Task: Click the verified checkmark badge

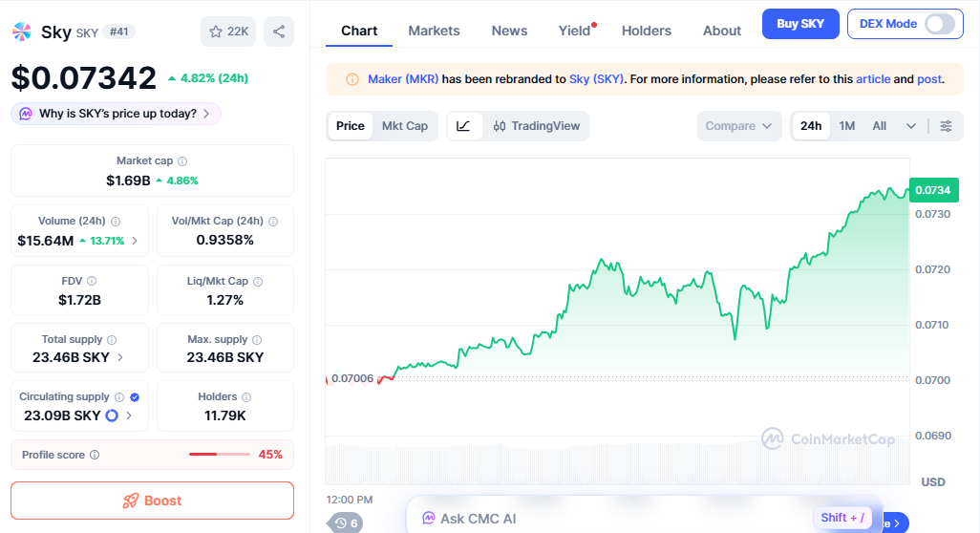Action: 135,396
